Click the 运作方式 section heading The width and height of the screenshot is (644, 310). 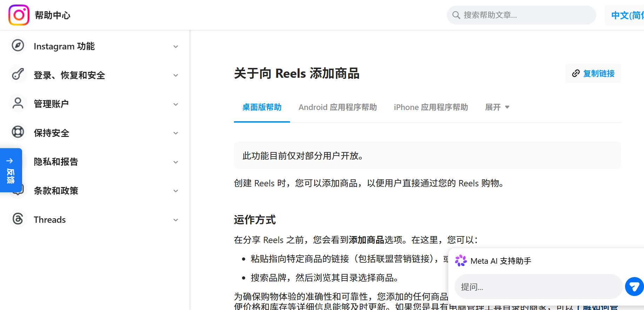[255, 220]
